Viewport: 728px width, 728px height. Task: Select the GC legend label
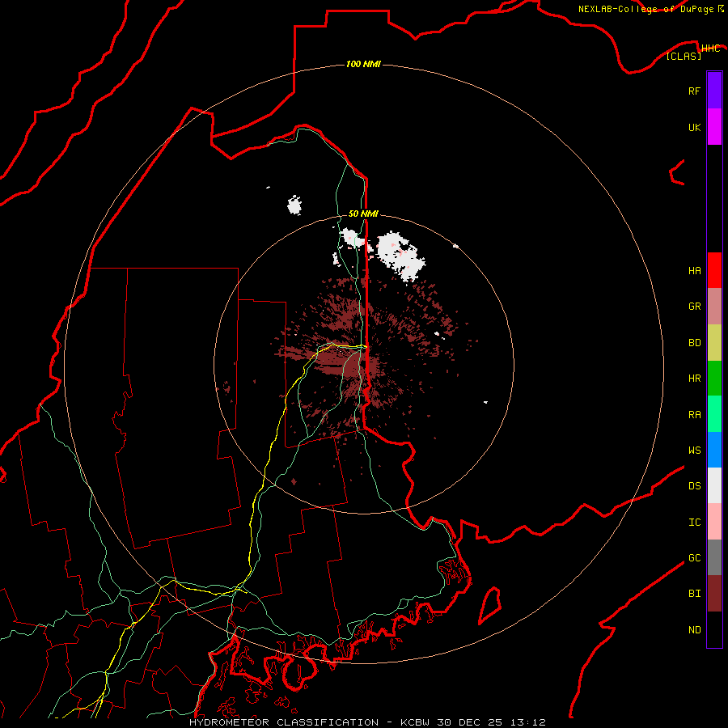pyautogui.click(x=694, y=557)
